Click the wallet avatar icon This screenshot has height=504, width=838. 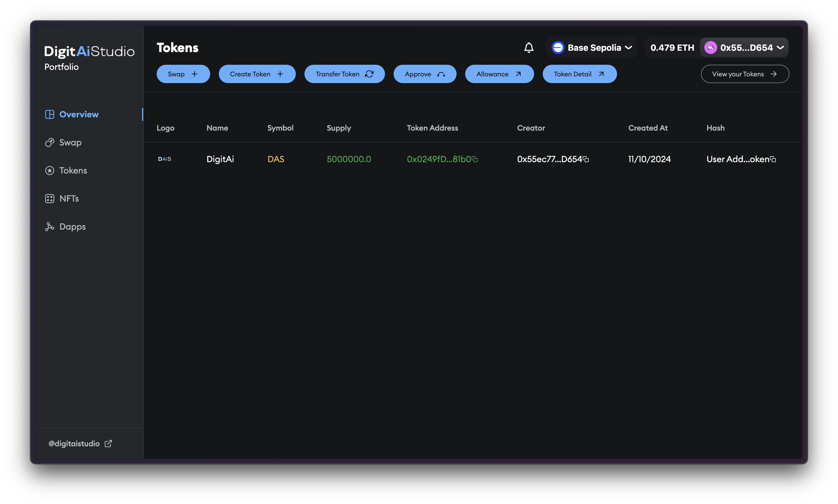click(710, 47)
